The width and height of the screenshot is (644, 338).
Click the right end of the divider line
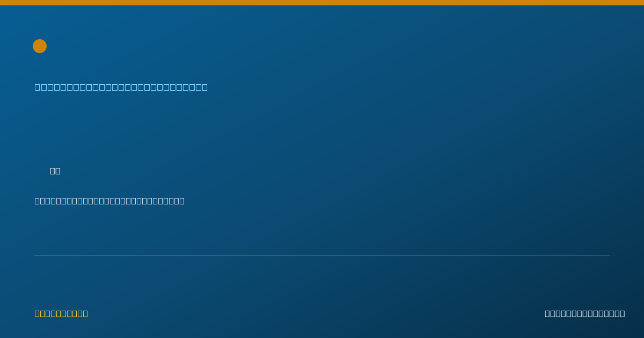[x=609, y=255]
